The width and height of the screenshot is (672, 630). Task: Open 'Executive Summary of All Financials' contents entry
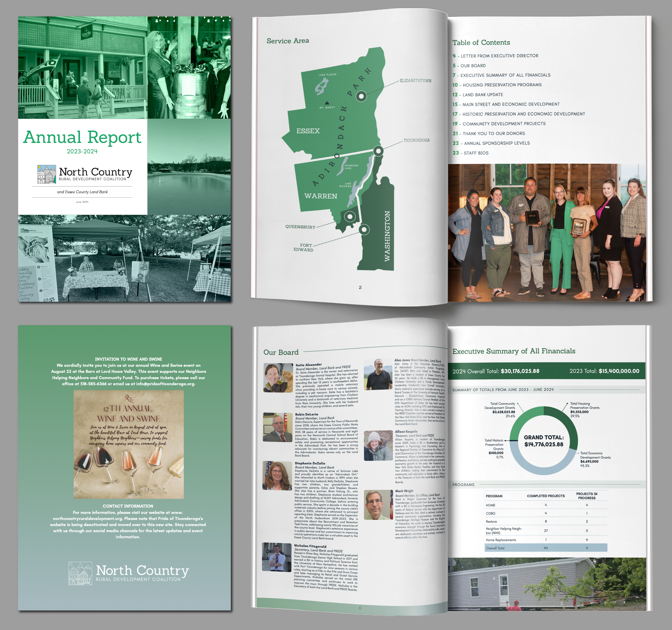[x=501, y=75]
